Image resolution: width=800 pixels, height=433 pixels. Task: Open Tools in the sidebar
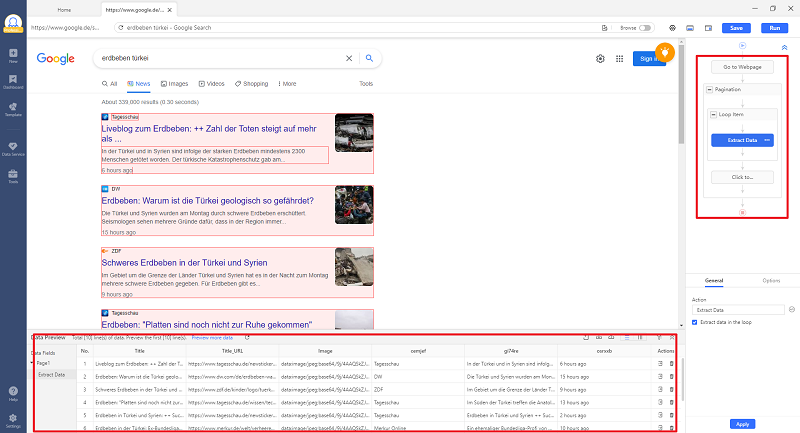tap(13, 176)
